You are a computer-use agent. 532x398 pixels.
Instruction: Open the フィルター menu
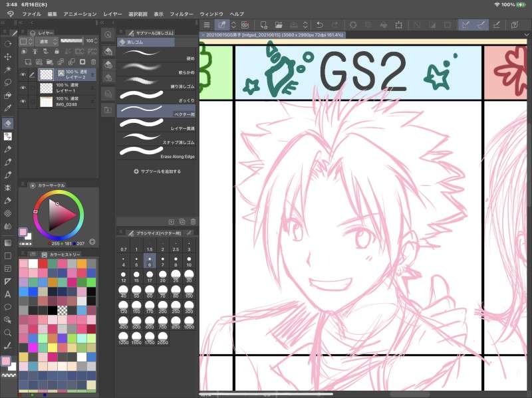[182, 14]
